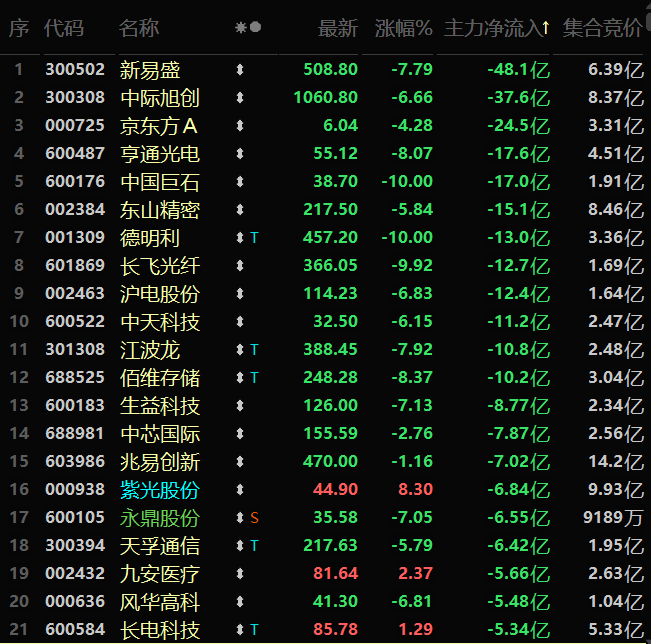Image resolution: width=651 pixels, height=644 pixels.
Task: Click auction value 14.2亿
Action: tap(616, 462)
